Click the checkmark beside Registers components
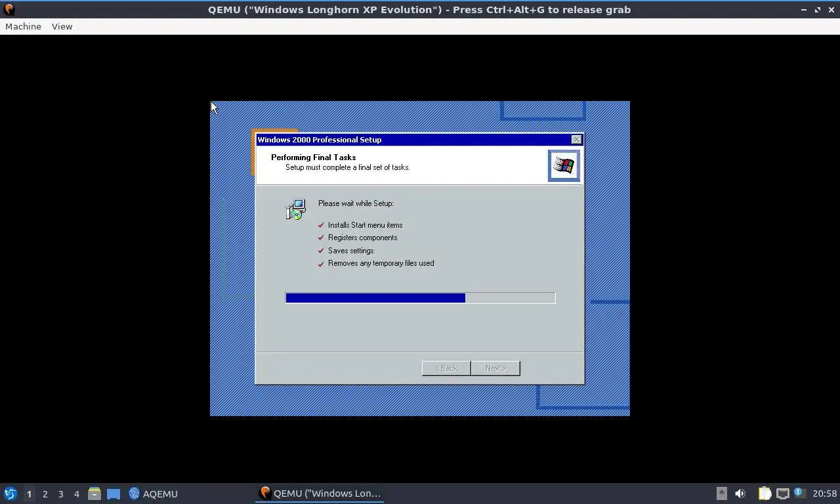This screenshot has width=840, height=504. pos(321,238)
